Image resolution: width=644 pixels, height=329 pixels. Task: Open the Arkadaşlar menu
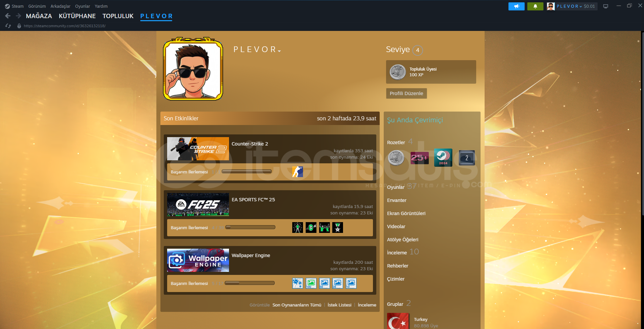(x=61, y=6)
